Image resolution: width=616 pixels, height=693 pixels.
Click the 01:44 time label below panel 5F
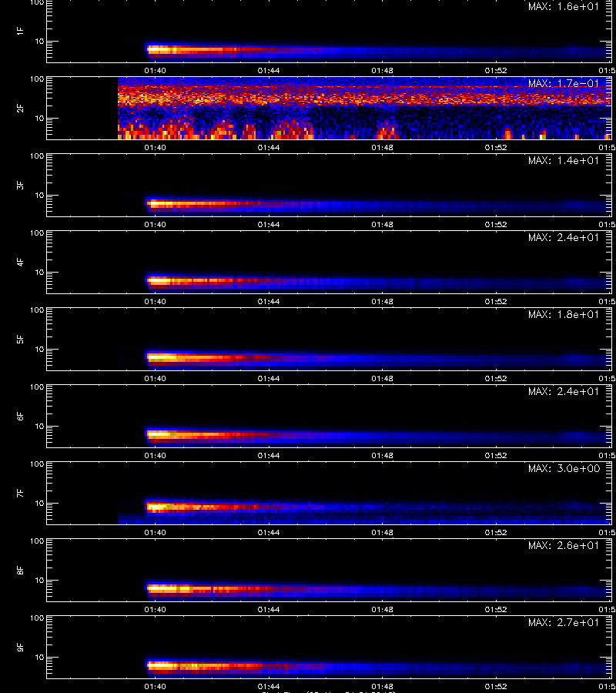pos(269,378)
